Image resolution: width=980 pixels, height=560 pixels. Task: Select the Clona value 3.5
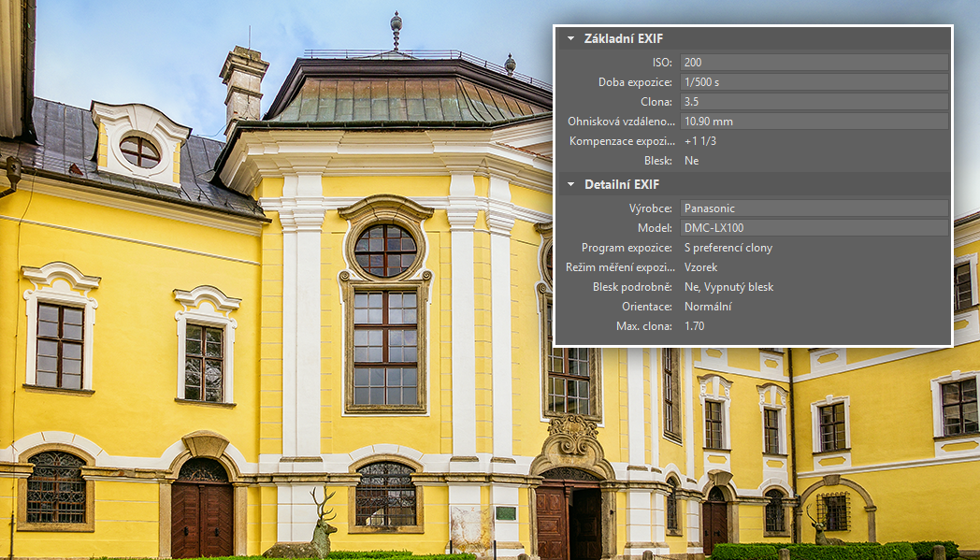[814, 101]
